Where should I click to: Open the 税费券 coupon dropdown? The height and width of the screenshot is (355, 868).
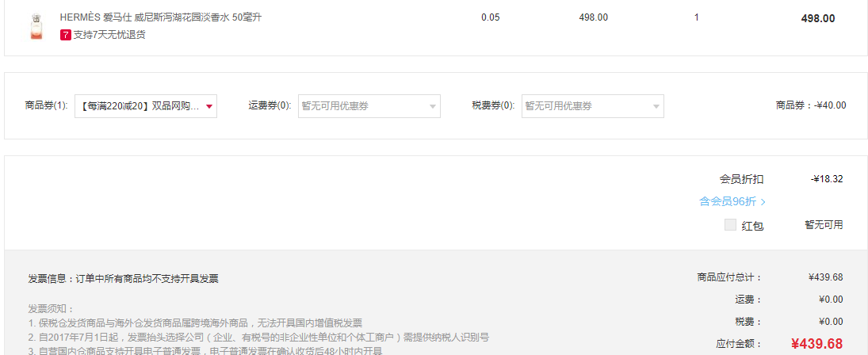coord(592,106)
